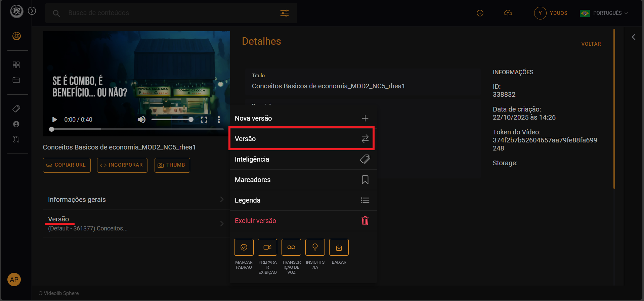
Task: Collapse the right side panel chevron
Action: pos(634,37)
